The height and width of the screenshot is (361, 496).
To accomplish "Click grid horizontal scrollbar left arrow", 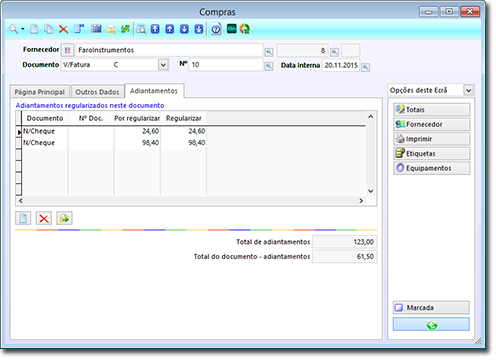I will (x=21, y=201).
